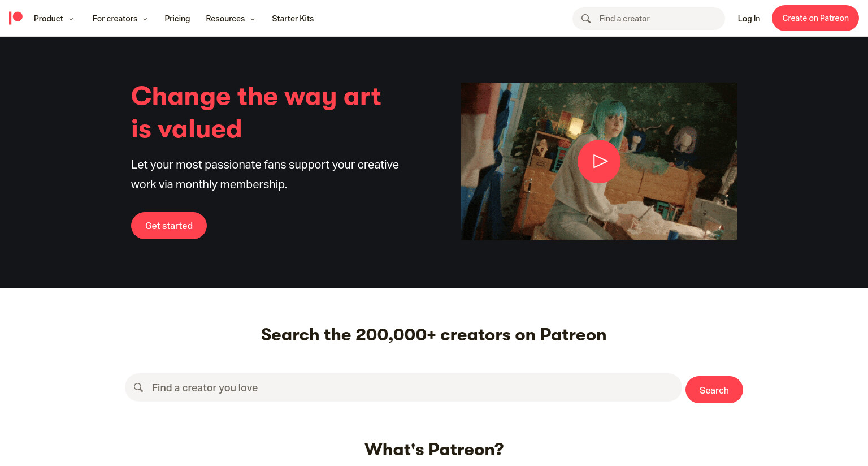Viewport: 868px width, 466px height.
Task: Expand the Resources dropdown chevron
Action: click(253, 19)
